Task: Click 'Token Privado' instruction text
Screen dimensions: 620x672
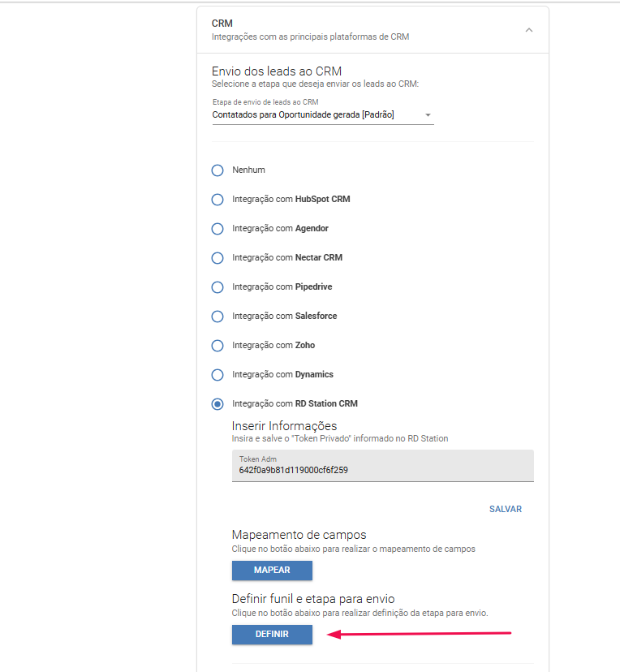Action: tap(340, 438)
